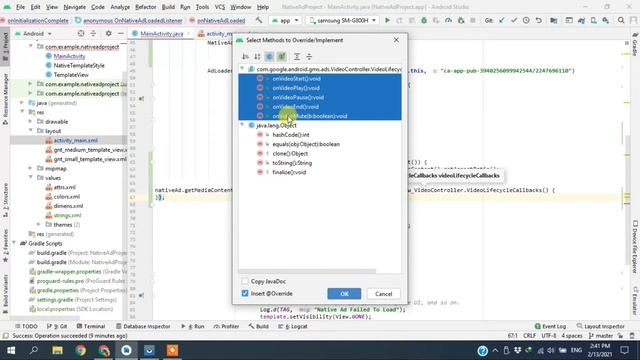
Task: Expand the themes (2) node
Action: 39,224
